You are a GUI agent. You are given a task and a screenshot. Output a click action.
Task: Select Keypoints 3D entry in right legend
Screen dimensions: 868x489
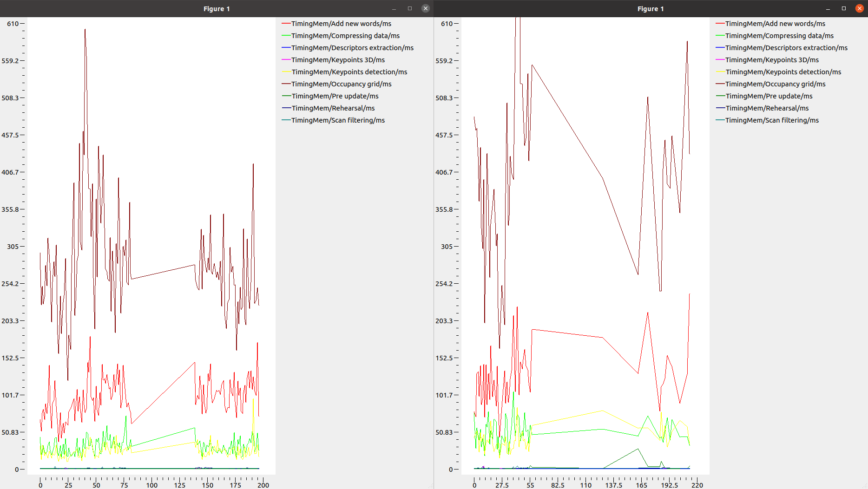pos(772,60)
